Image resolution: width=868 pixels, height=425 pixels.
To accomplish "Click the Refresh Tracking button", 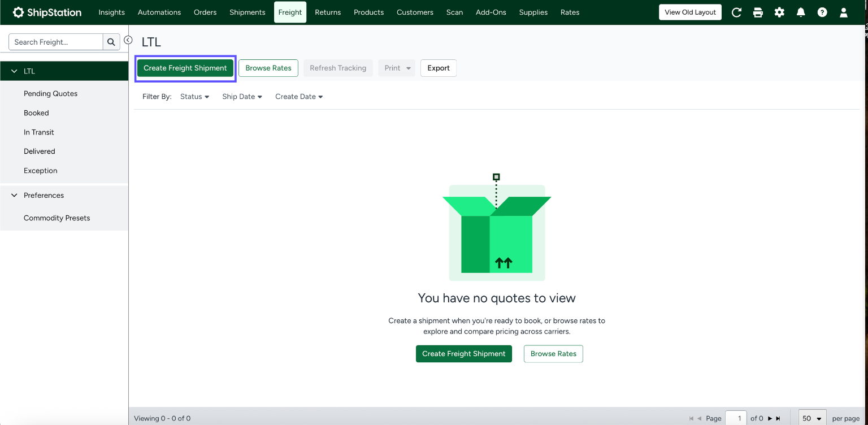I will pyautogui.click(x=338, y=68).
